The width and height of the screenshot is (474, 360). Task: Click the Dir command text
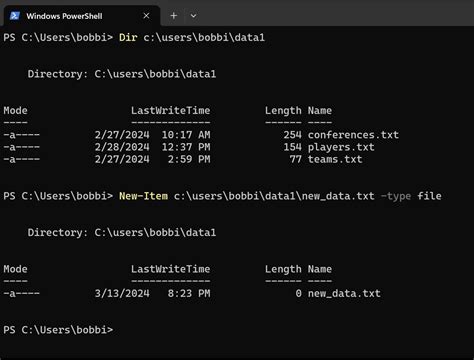pos(128,37)
